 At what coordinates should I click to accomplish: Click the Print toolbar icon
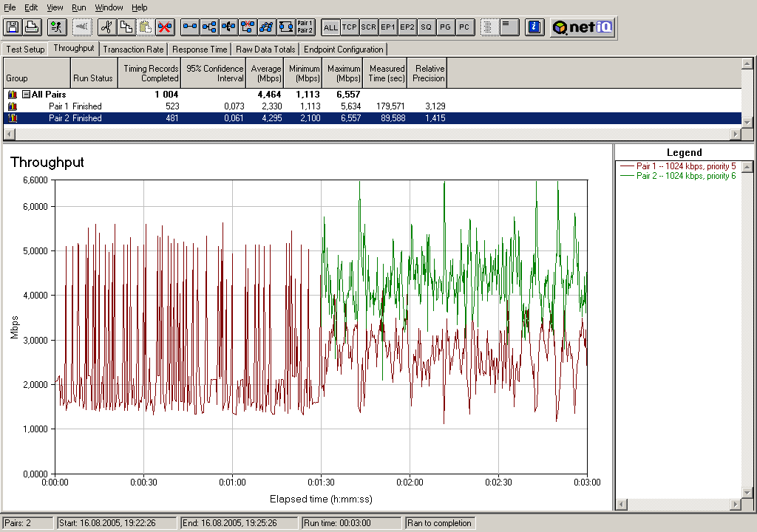(x=31, y=27)
